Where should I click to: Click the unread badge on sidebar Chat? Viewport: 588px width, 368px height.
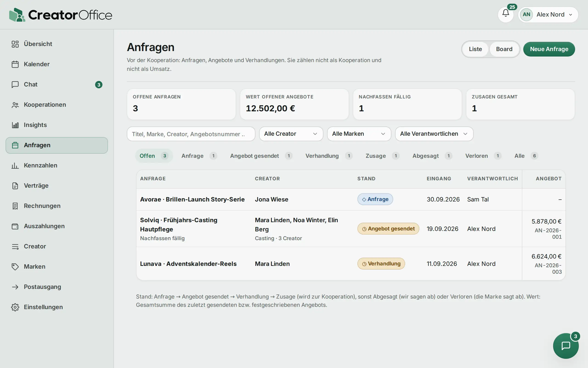(x=99, y=85)
